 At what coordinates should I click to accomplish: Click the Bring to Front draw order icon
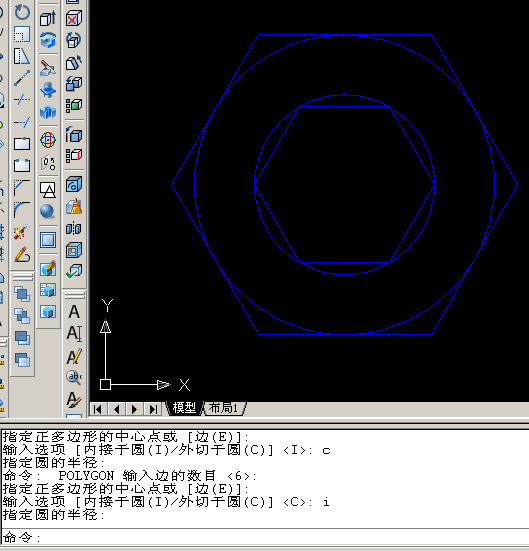(x=22, y=294)
